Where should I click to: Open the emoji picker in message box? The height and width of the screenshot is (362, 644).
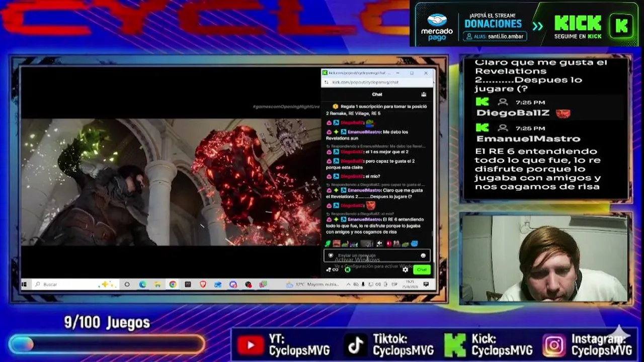(x=423, y=255)
